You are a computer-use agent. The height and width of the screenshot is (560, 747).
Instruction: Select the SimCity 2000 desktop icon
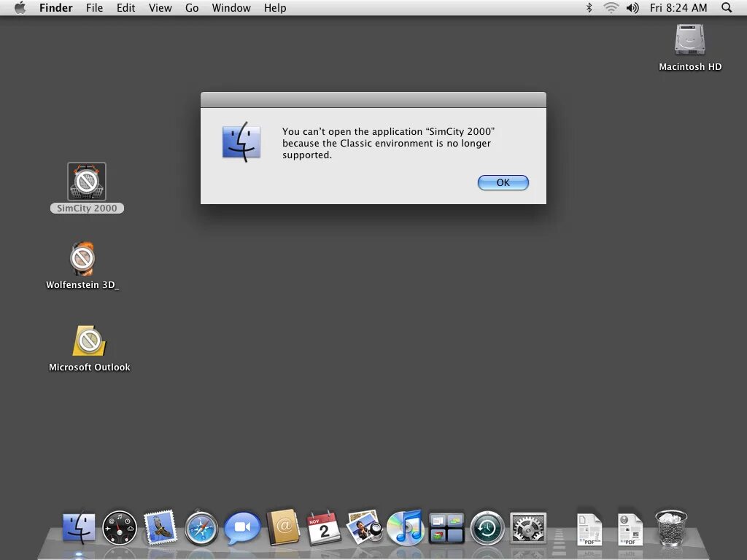click(x=86, y=182)
